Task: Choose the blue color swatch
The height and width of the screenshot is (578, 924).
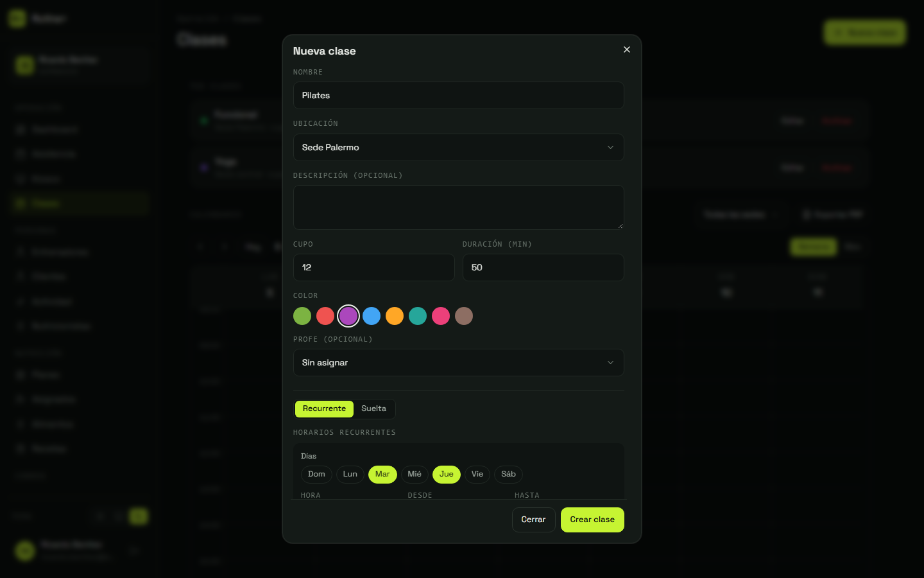Action: [x=372, y=316]
